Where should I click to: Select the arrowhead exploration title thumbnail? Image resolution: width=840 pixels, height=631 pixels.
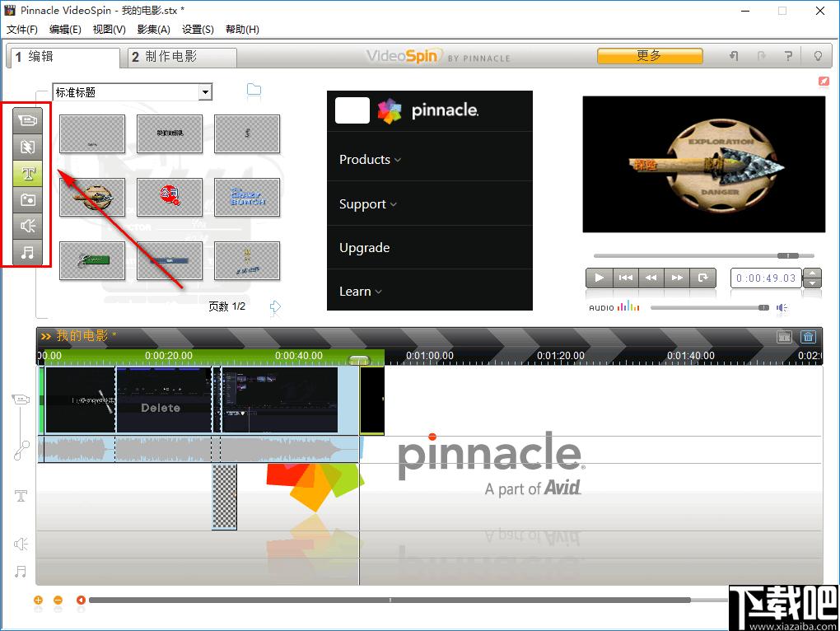(91, 198)
